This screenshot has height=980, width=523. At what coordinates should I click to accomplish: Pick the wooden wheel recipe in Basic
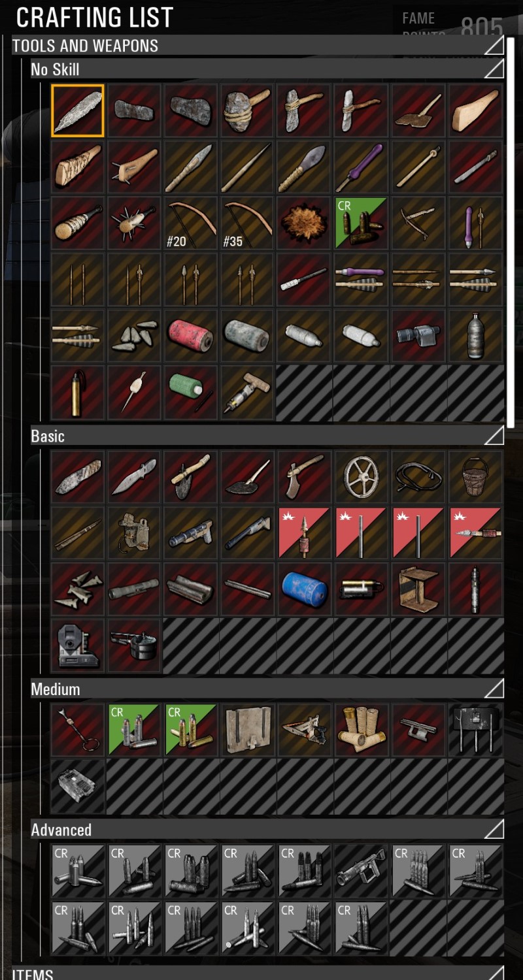[362, 476]
